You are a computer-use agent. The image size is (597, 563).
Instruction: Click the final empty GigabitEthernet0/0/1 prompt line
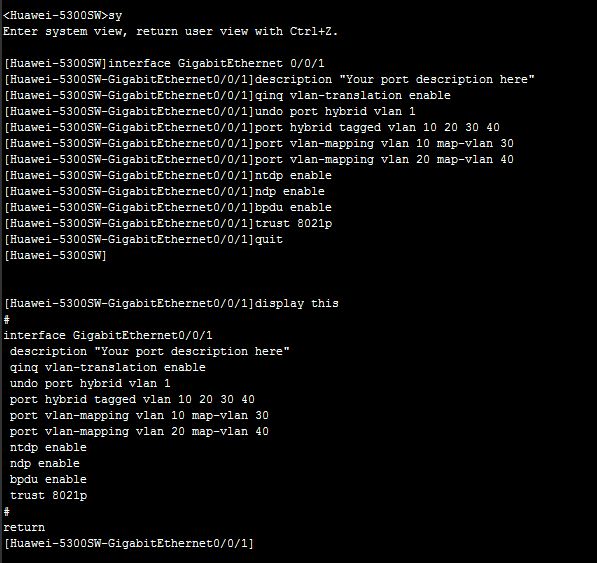pyautogui.click(x=129, y=543)
